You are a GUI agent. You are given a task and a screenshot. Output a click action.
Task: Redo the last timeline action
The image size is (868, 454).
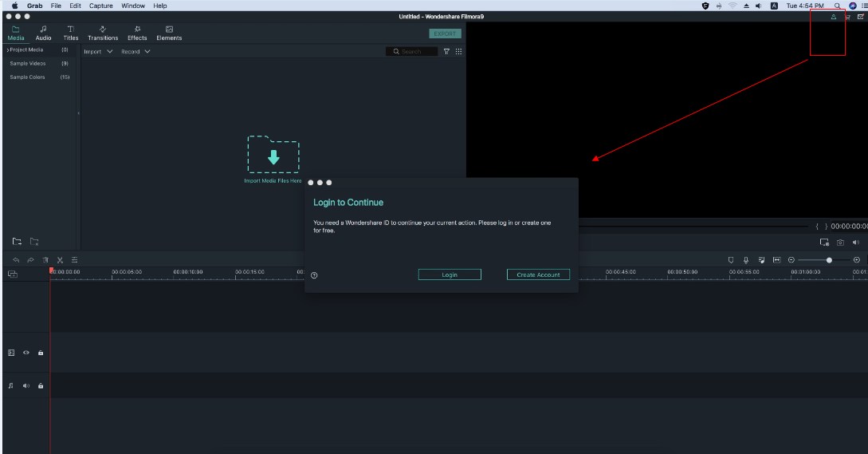tap(30, 260)
